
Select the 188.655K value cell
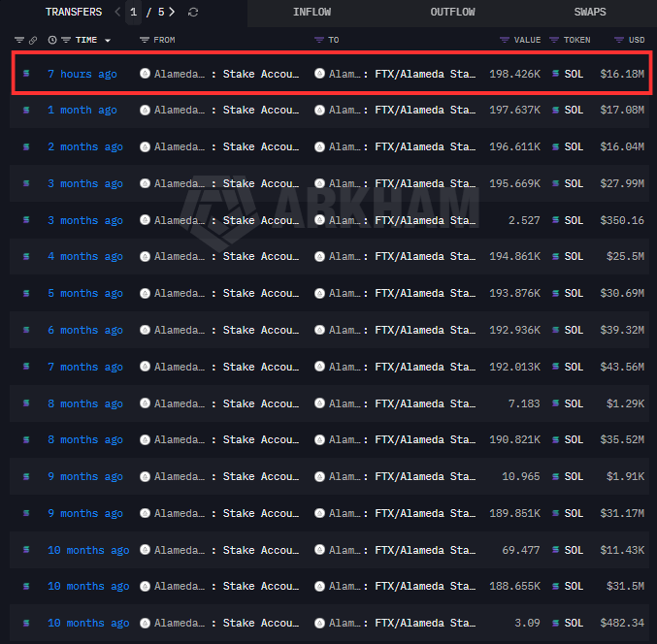tap(514, 586)
